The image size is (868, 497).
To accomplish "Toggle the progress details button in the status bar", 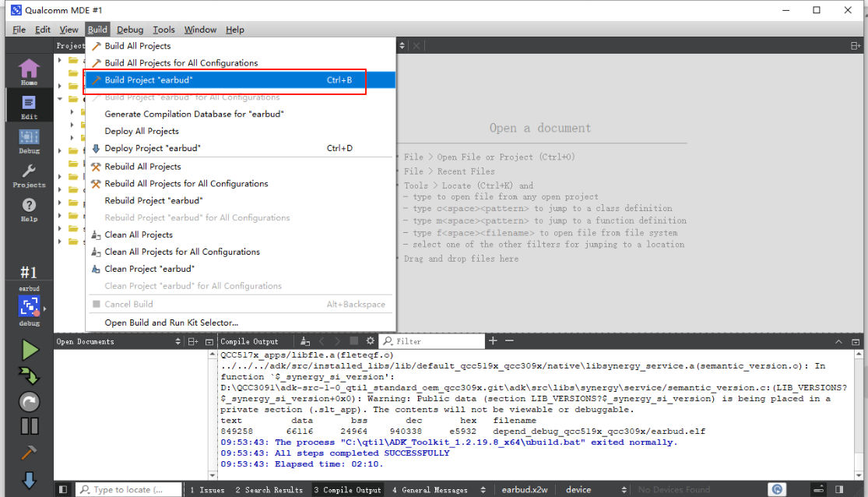I will click(818, 489).
